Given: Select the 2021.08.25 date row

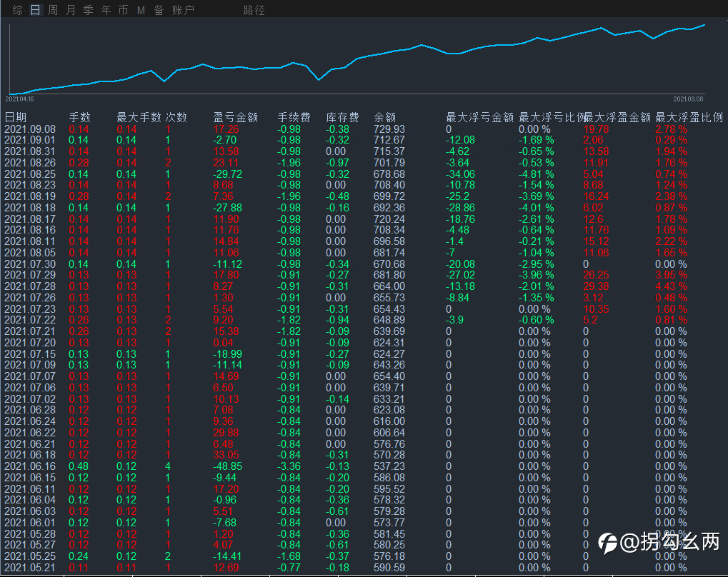Looking at the screenshot, I should click(x=30, y=174).
